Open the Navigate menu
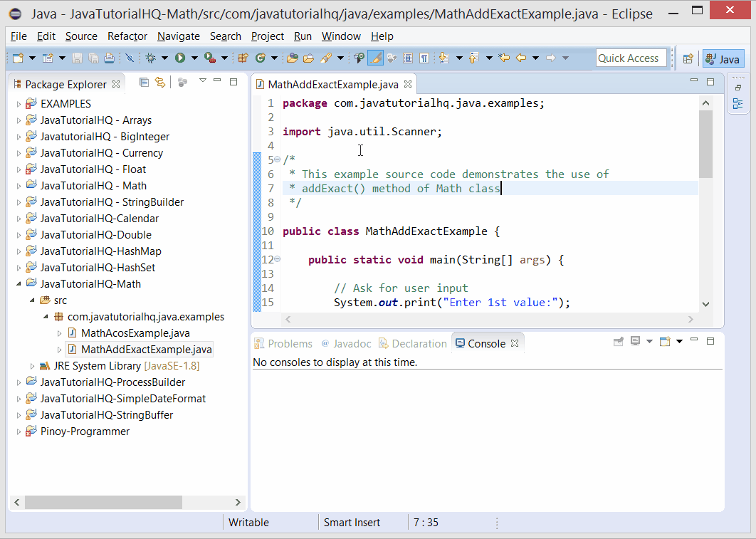Screen dimensions: 756x539 tap(179, 36)
